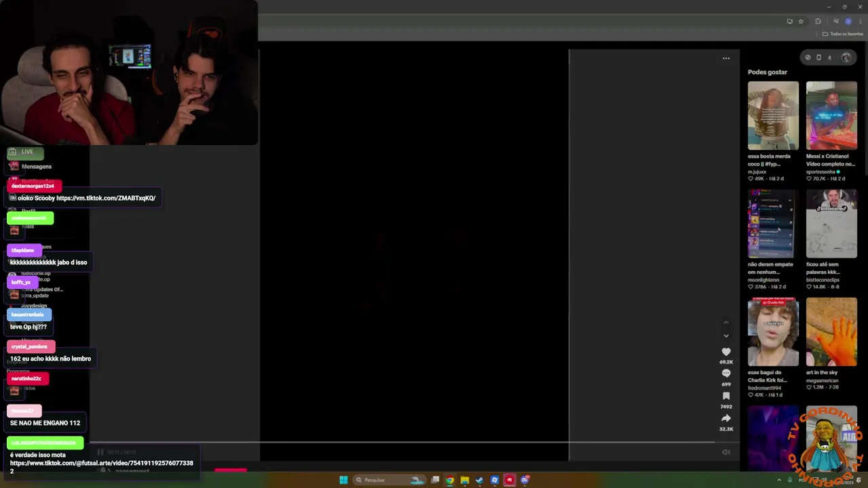Open File Explorer from the taskbar
Image resolution: width=868 pixels, height=488 pixels.
465,480
